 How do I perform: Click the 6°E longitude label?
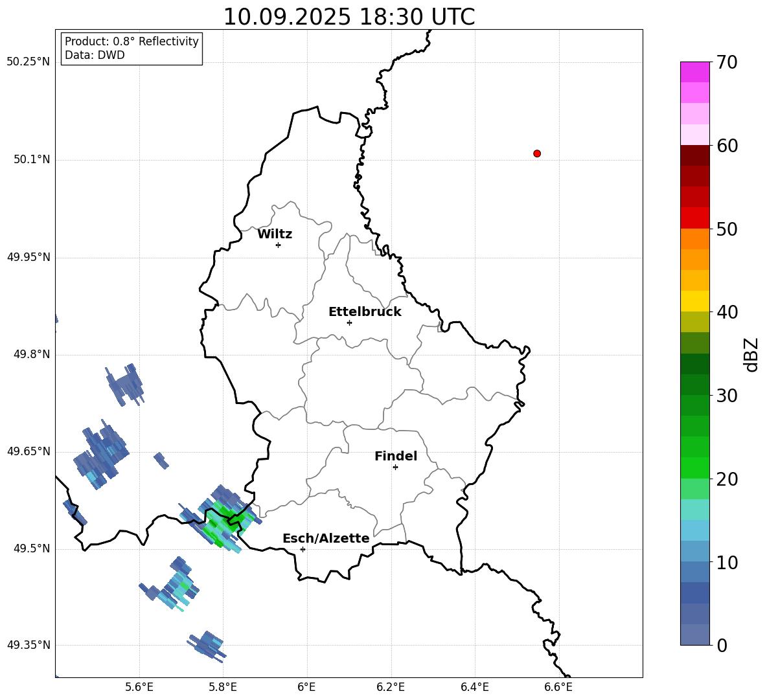click(306, 688)
